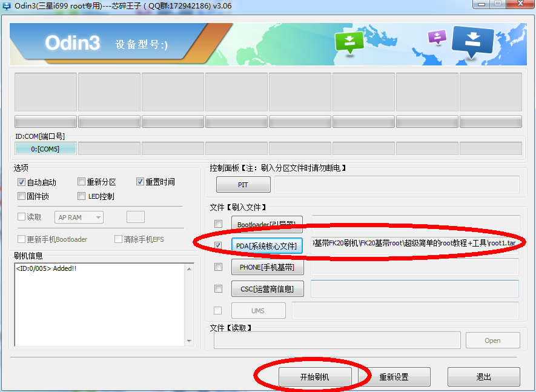Screen dimensions: 536x392
Task: Enable the 重新分区 checkbox
Action: [81, 181]
